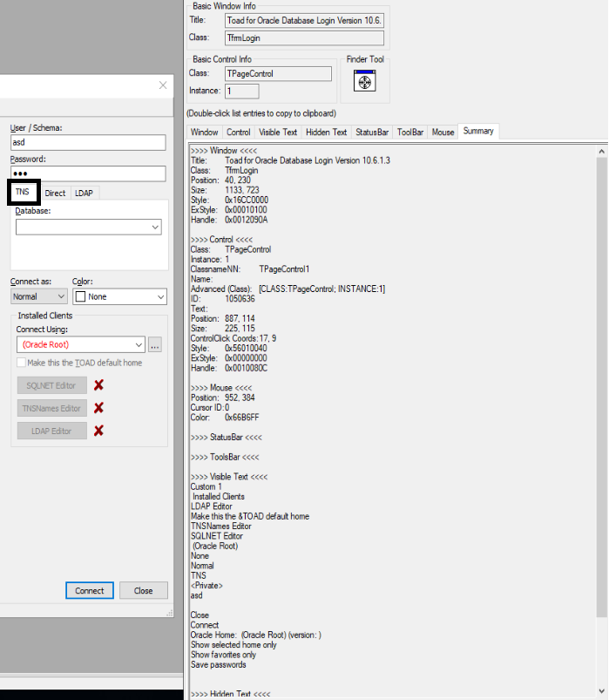Click the 'Show favorites only' text line
609x700 pixels.
(223, 655)
